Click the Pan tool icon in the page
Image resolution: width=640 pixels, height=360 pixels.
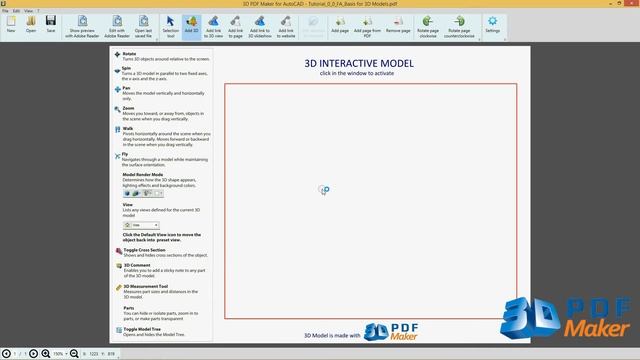click(118, 89)
